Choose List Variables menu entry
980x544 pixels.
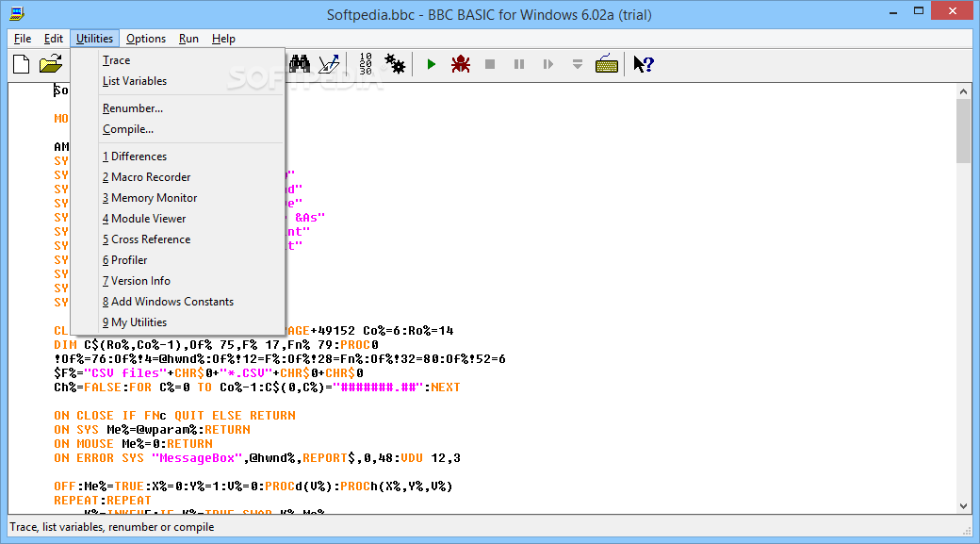point(178,81)
